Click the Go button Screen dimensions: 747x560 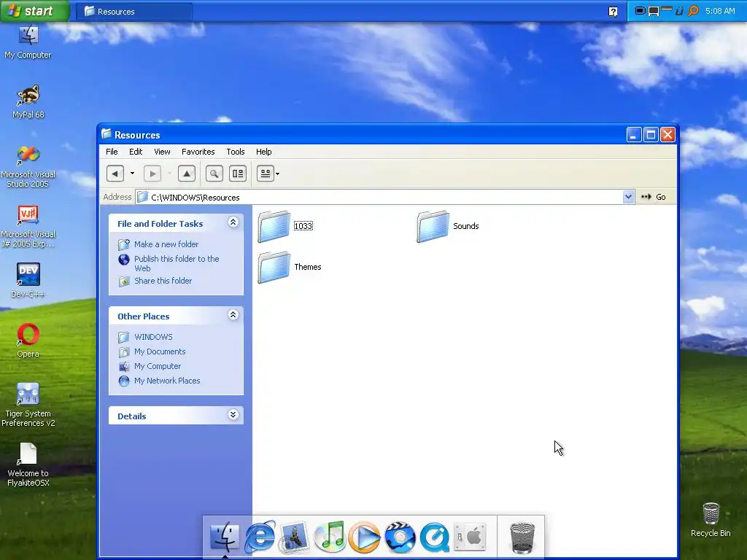pyautogui.click(x=654, y=197)
